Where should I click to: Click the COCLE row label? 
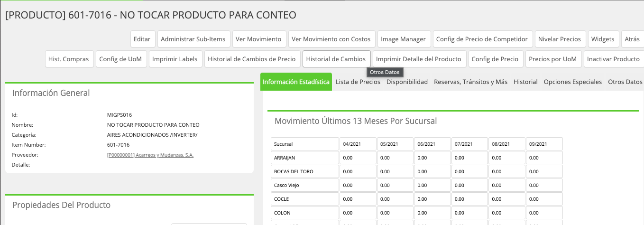305,199
